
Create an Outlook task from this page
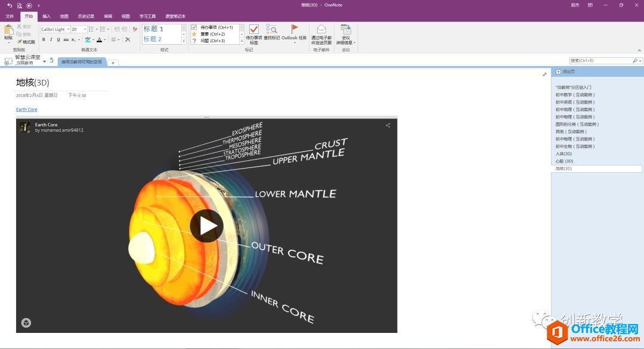(x=295, y=33)
